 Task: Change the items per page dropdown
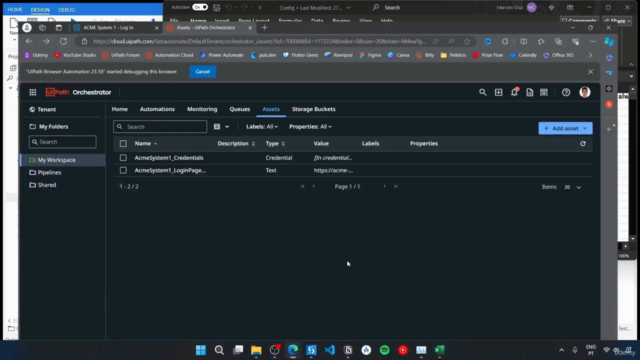pos(572,187)
